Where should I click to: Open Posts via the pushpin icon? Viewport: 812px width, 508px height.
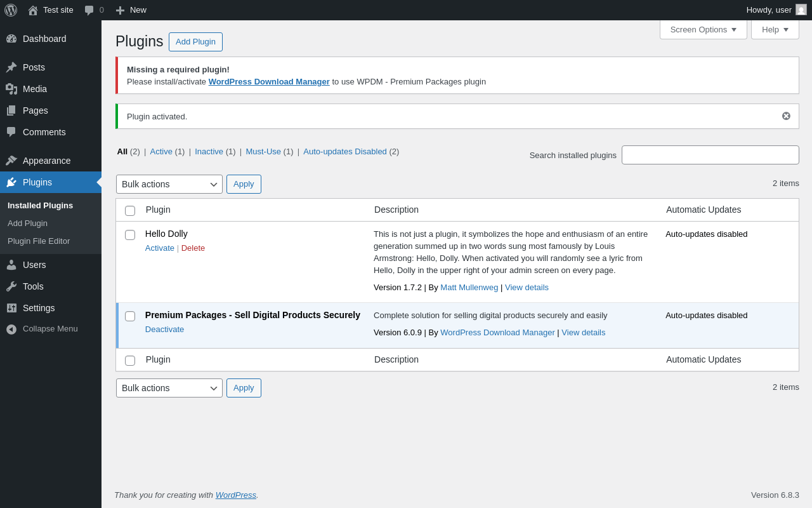click(11, 67)
